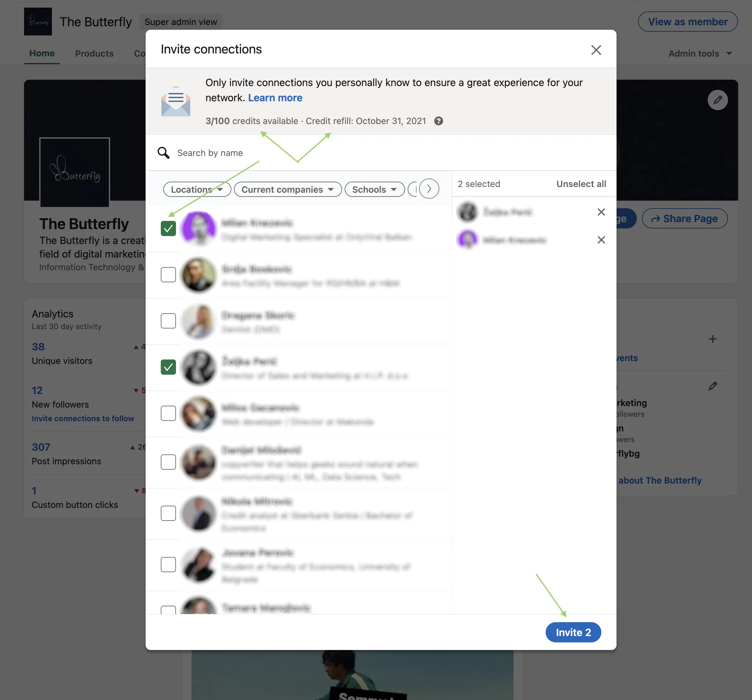This screenshot has width=752, height=700.
Task: Click Learn more link for invite policy
Action: click(274, 97)
